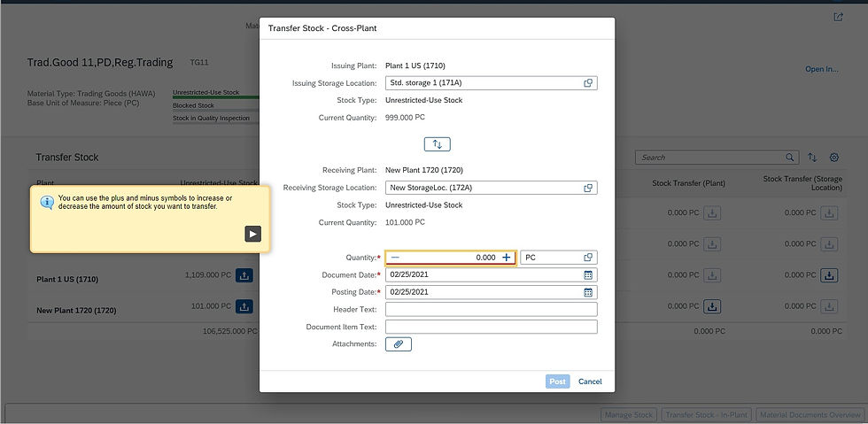
Task: Click the Material Documents Overview button
Action: click(810, 414)
